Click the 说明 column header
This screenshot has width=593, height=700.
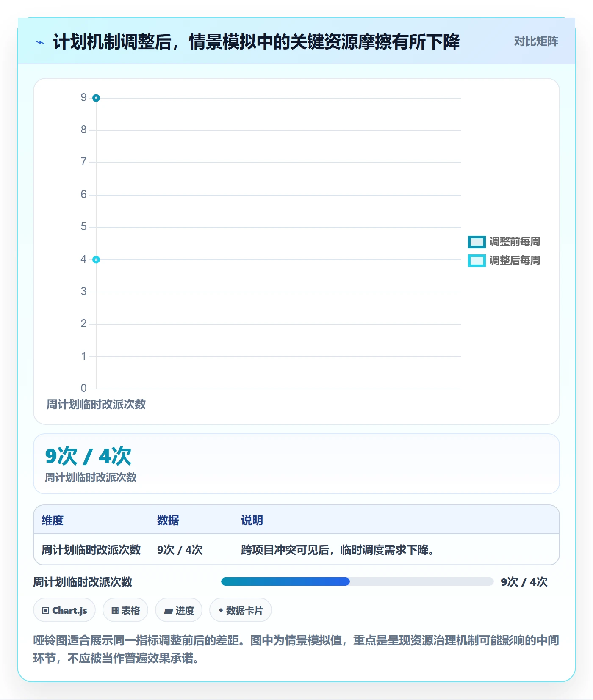pyautogui.click(x=252, y=520)
